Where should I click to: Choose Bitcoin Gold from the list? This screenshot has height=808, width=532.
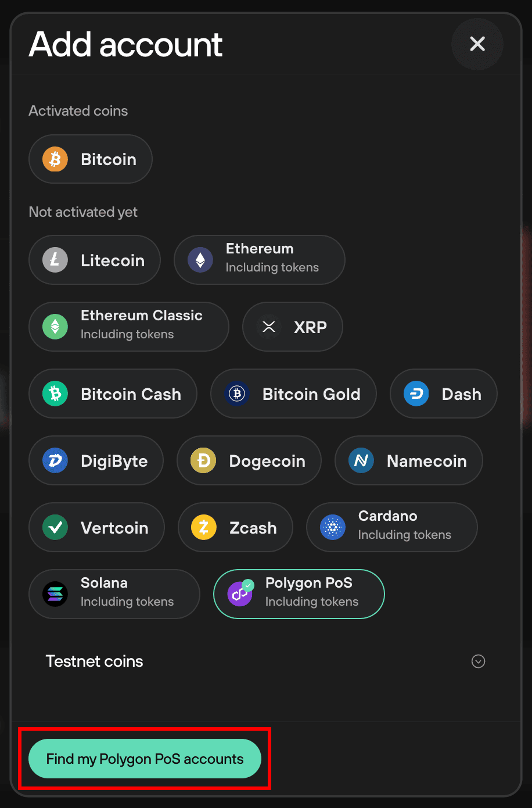click(293, 394)
